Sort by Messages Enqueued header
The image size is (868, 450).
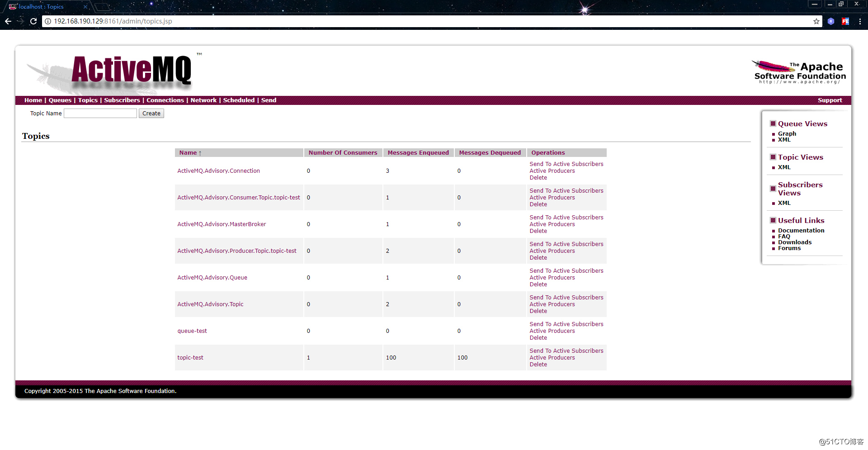(x=418, y=153)
